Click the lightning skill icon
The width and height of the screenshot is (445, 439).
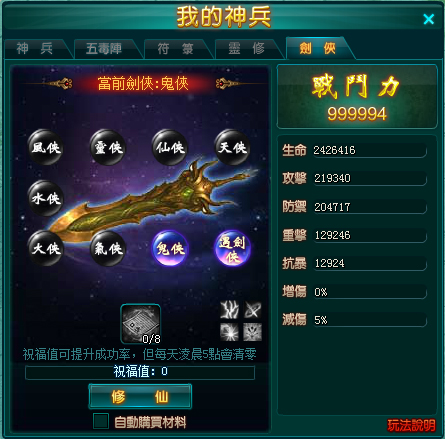click(x=229, y=310)
